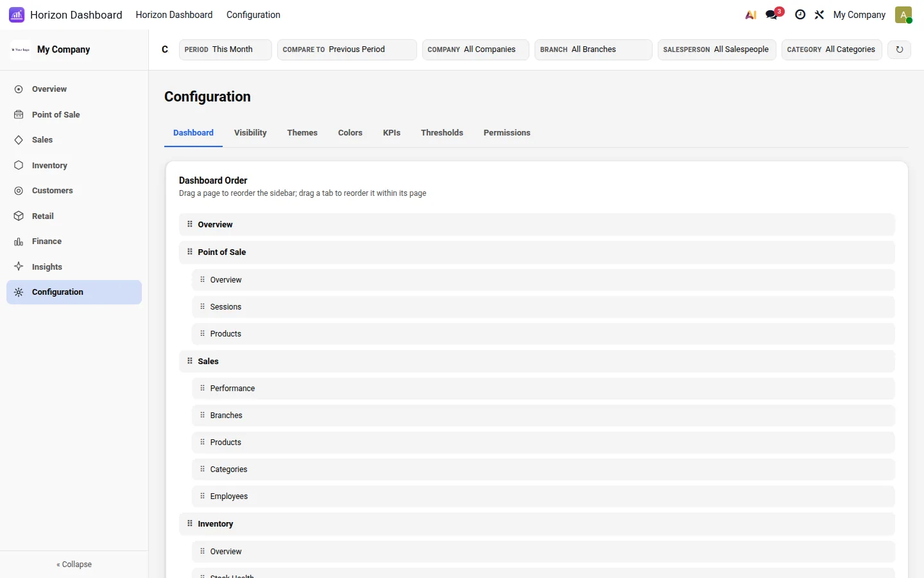Switch to the Thresholds tab
The width and height of the screenshot is (924, 578).
[442, 133]
